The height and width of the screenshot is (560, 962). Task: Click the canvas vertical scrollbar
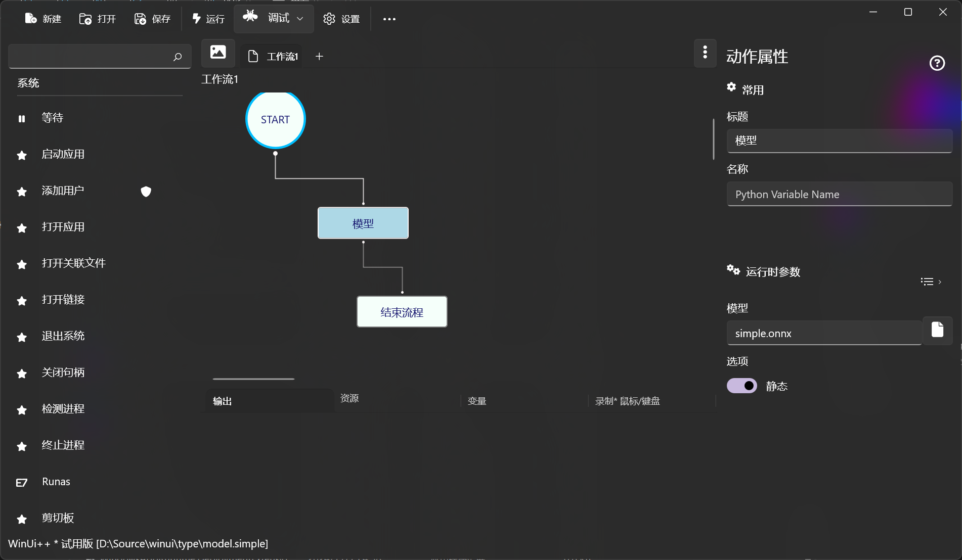pos(713,139)
